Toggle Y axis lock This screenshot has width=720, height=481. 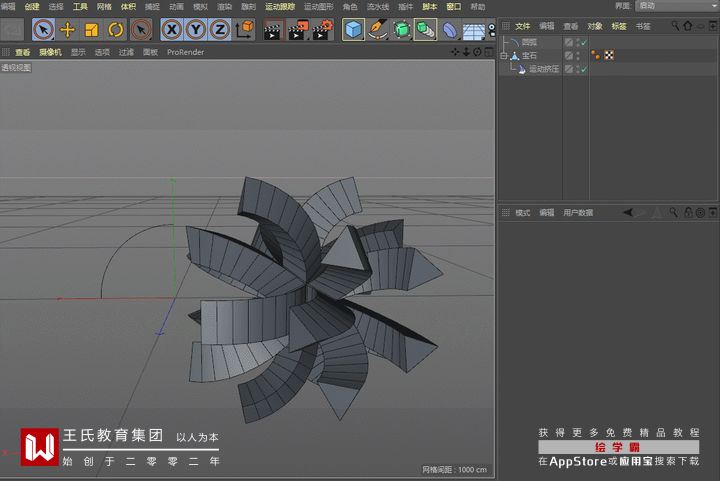coord(196,30)
